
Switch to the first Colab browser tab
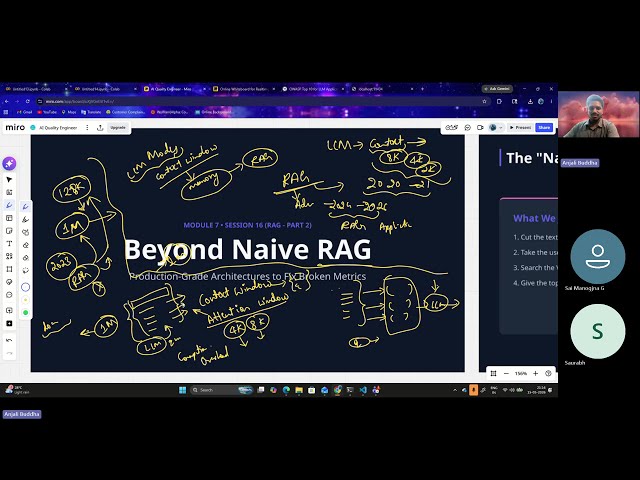(x=36, y=89)
